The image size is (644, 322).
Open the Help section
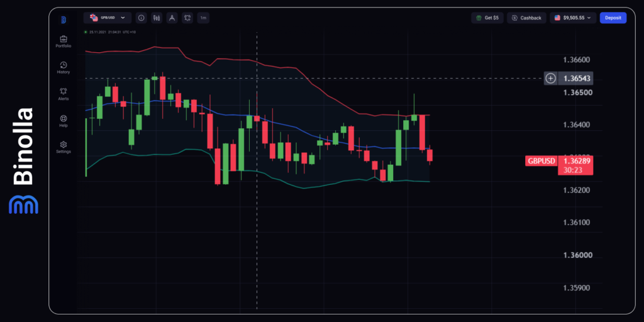[64, 121]
